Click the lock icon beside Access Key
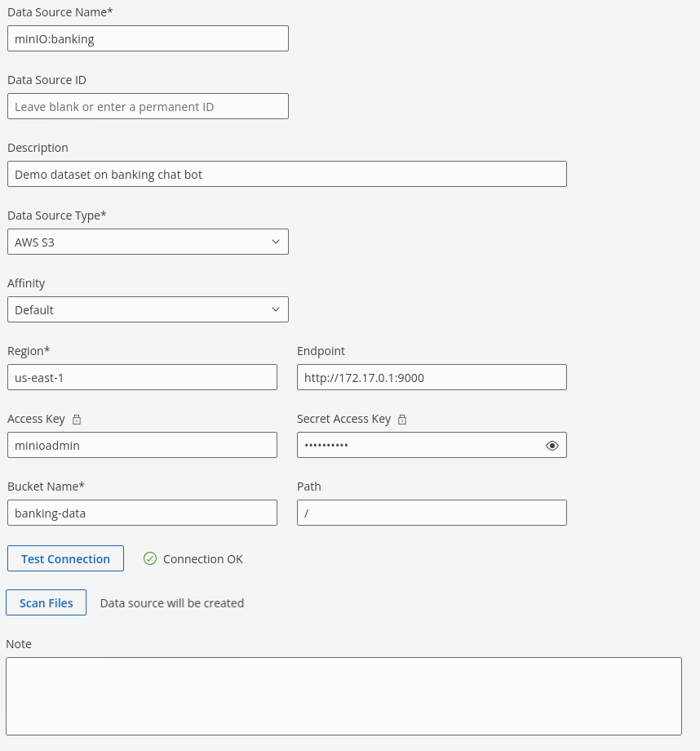 coord(77,420)
